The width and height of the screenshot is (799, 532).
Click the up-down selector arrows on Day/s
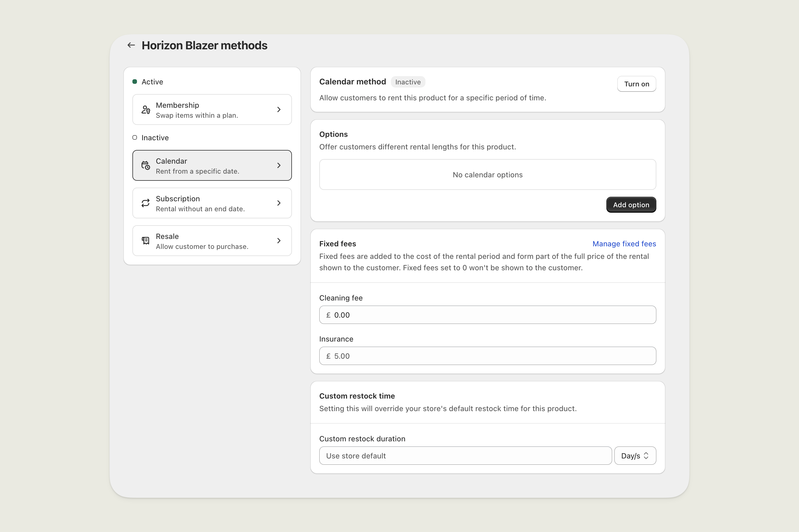click(x=646, y=456)
